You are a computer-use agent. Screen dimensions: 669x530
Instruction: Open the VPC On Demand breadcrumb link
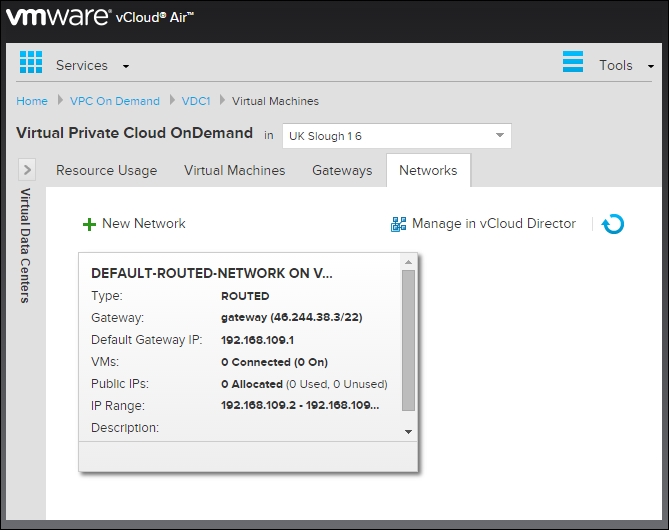[x=115, y=101]
